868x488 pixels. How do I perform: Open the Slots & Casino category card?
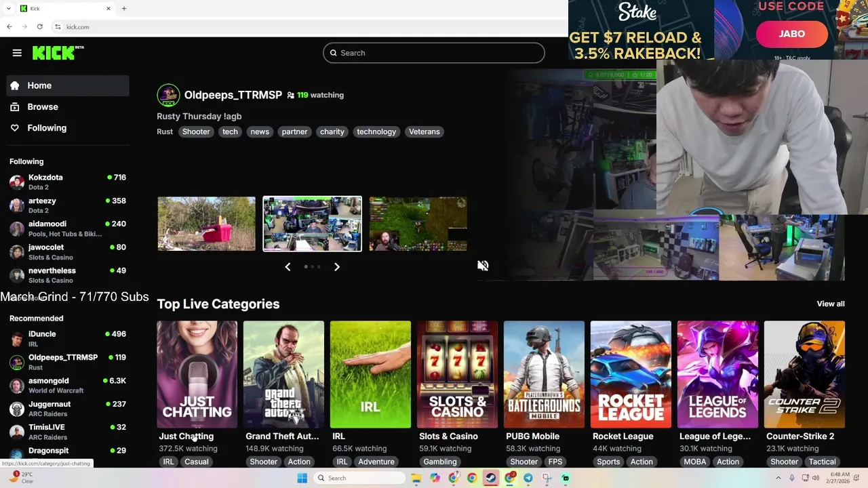[x=457, y=375]
